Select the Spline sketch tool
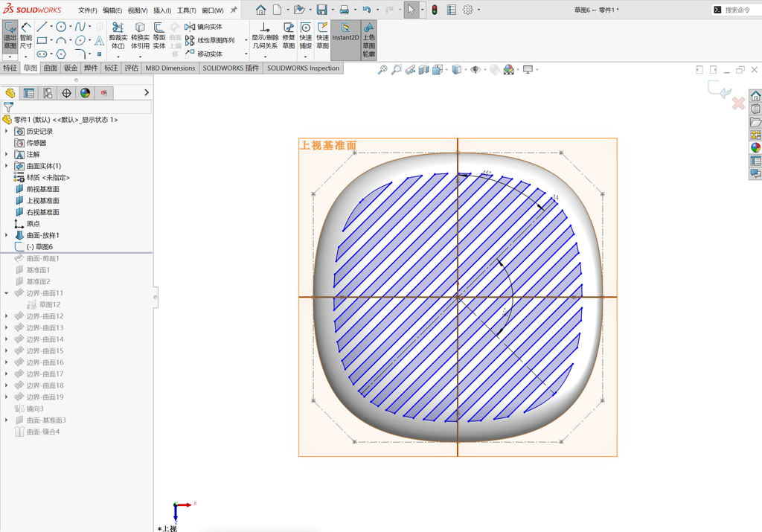 (80, 27)
